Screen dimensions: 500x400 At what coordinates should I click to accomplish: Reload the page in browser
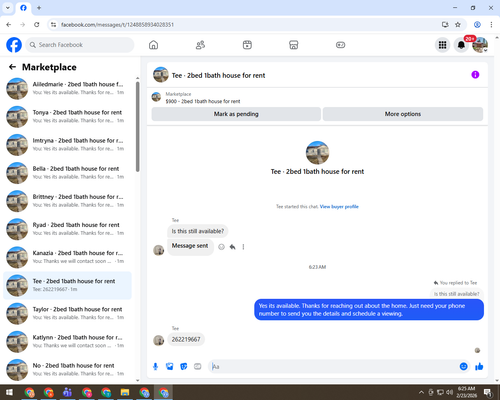click(37, 25)
